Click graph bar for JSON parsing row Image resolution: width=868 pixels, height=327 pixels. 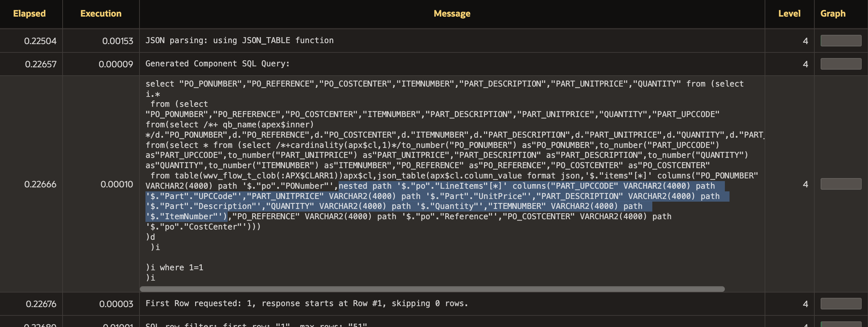pyautogui.click(x=841, y=41)
